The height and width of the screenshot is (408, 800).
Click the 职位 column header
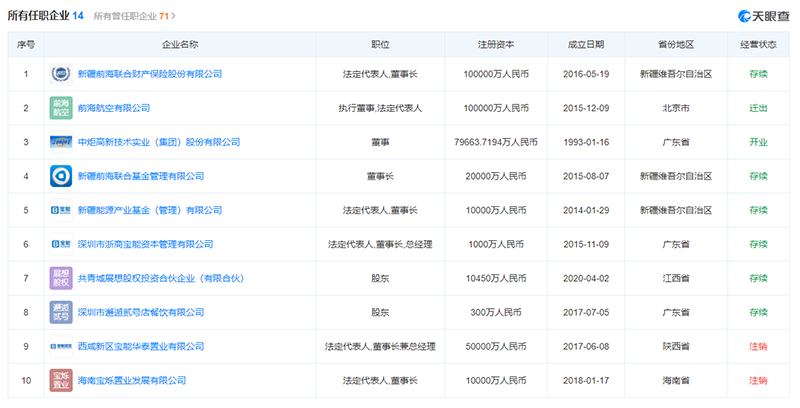(380, 45)
